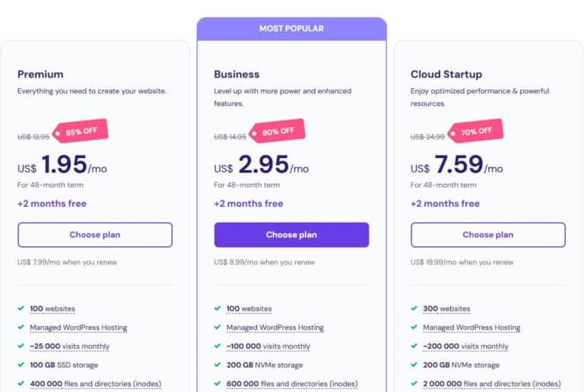Click the MOST POPULAR banner

[x=291, y=29]
